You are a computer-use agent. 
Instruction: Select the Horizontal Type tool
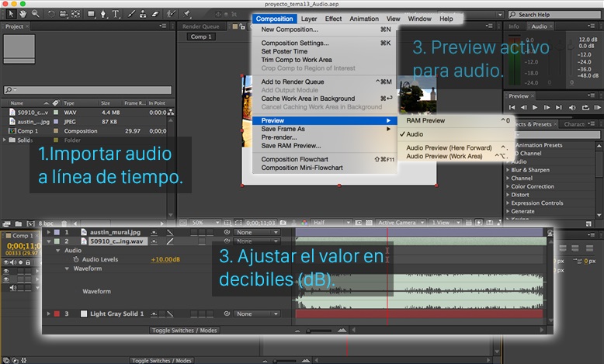(116, 14)
